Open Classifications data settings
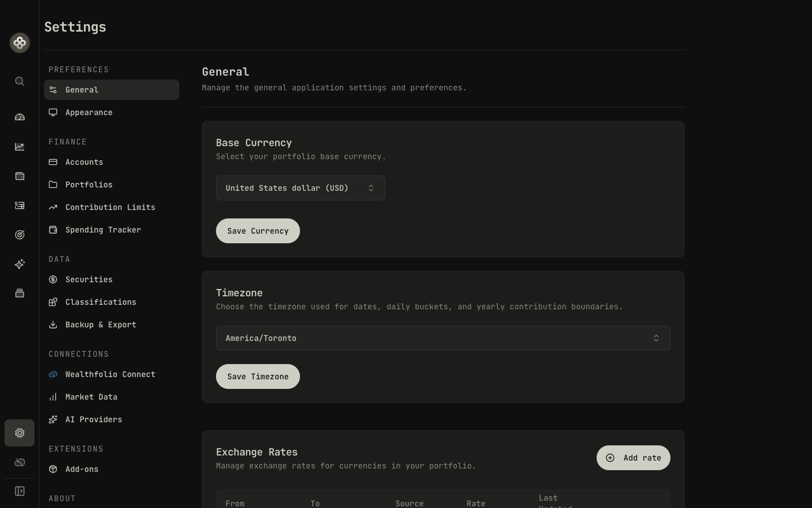The height and width of the screenshot is (508, 812). tap(112, 302)
